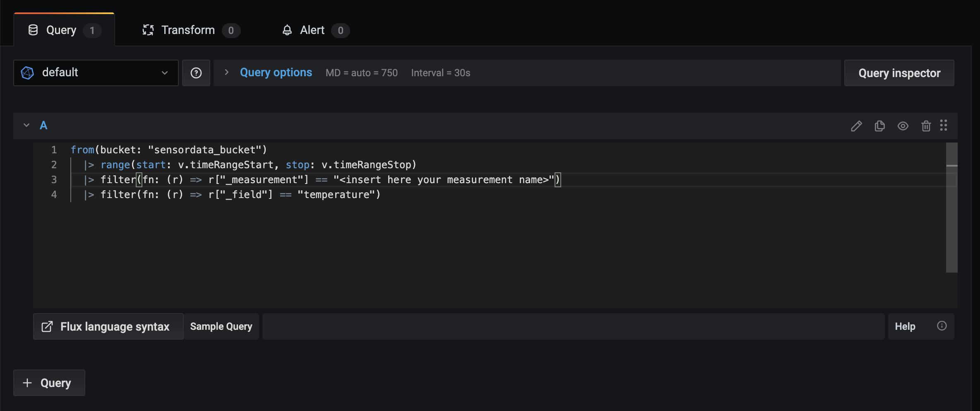Screen dimensions: 980x411
Task: Rename query with pencil icon
Action: coord(856,126)
